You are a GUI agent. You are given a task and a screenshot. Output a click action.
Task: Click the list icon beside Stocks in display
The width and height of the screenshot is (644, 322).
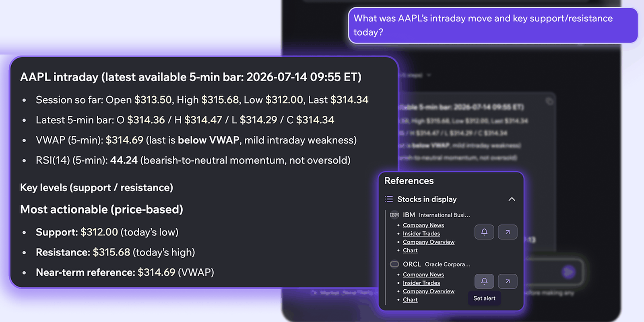coord(389,199)
